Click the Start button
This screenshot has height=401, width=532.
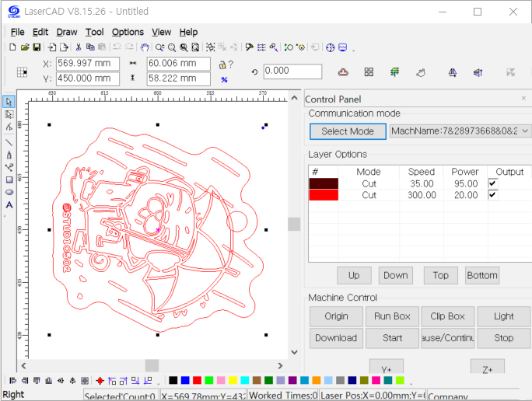coord(392,338)
